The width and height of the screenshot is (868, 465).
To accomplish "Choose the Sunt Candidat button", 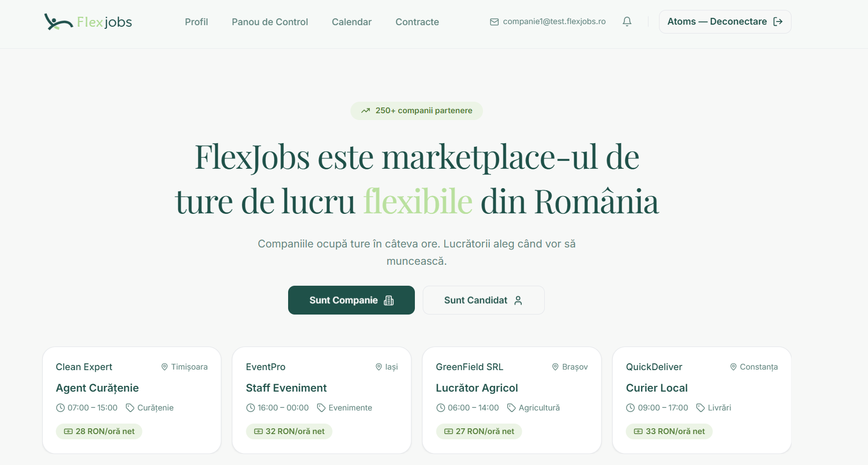I will pyautogui.click(x=484, y=300).
